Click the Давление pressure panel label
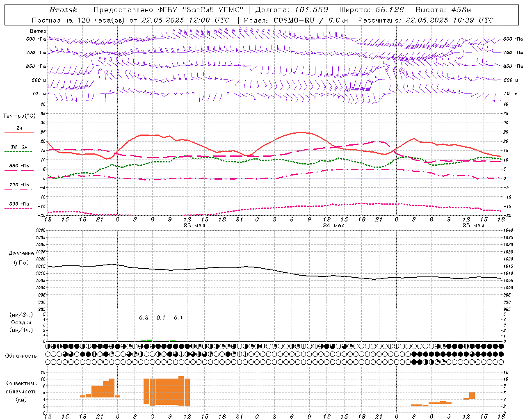This screenshot has height=420, width=525. [21, 253]
